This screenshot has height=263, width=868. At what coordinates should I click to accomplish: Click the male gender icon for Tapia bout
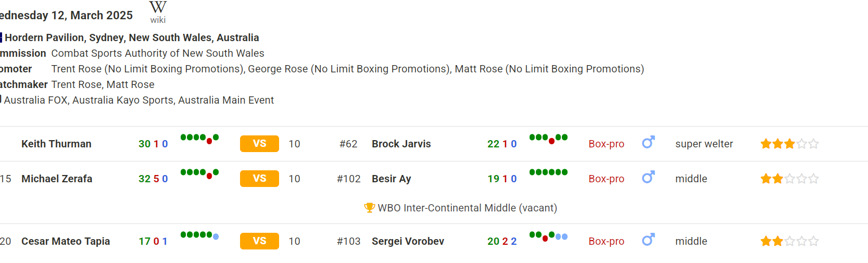(648, 240)
